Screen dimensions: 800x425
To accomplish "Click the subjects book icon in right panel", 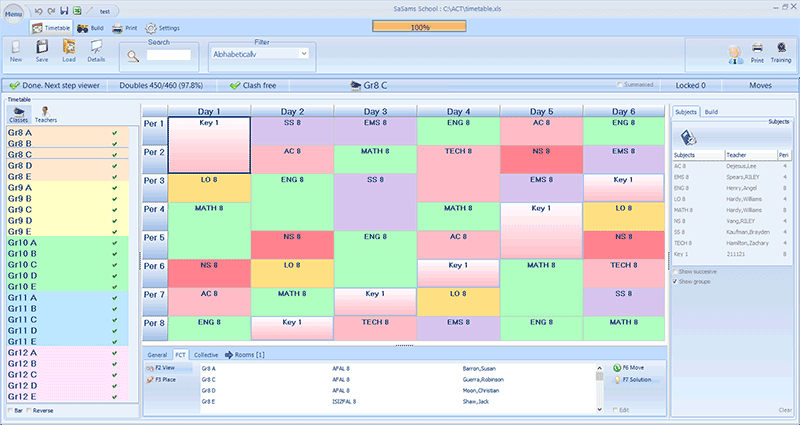I will [688, 138].
